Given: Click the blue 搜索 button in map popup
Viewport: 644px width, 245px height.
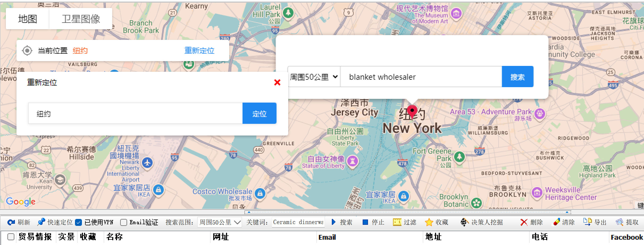Looking at the screenshot, I should 517,77.
